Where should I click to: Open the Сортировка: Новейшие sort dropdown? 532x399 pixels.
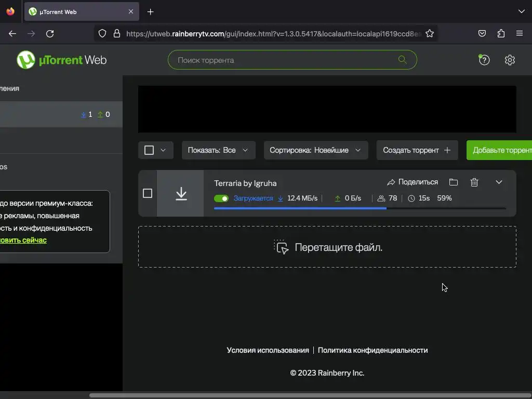coord(316,150)
